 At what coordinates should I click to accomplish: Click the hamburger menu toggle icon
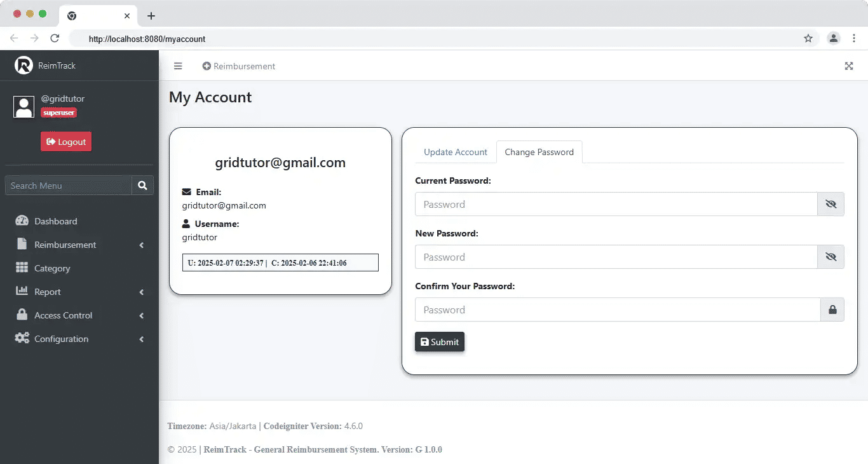click(x=178, y=66)
